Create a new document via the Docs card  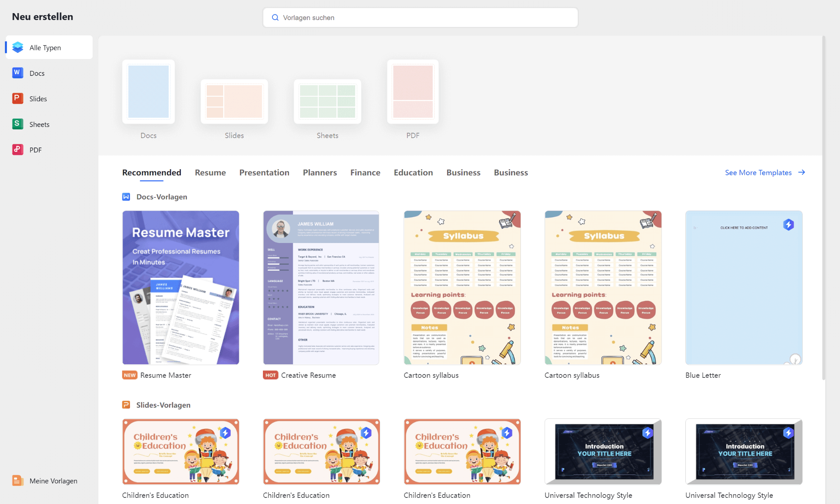tap(148, 91)
